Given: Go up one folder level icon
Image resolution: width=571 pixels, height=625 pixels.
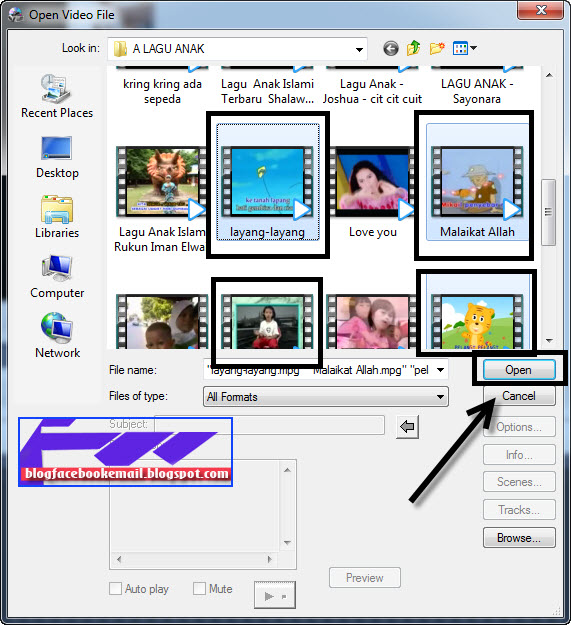Looking at the screenshot, I should 414,48.
